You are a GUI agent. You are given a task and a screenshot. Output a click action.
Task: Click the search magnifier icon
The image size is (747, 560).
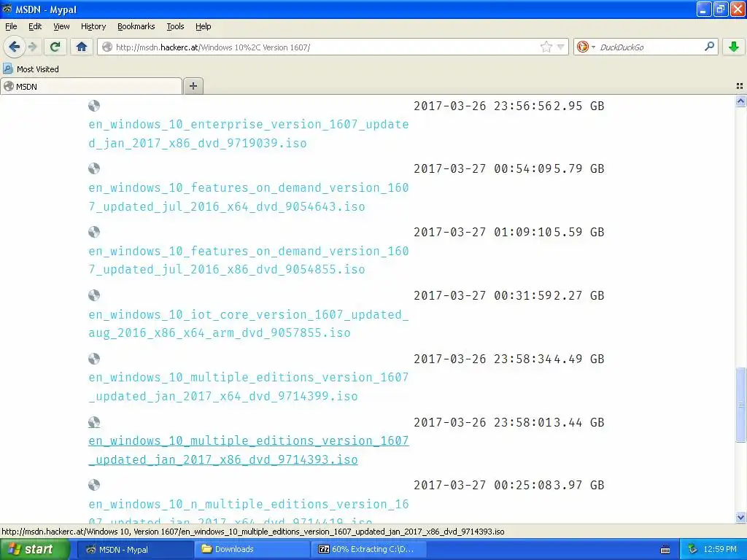(709, 47)
